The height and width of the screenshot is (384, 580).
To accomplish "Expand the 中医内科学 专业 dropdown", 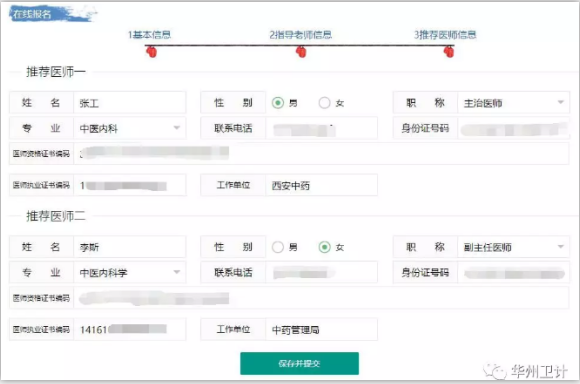I will coord(129,272).
